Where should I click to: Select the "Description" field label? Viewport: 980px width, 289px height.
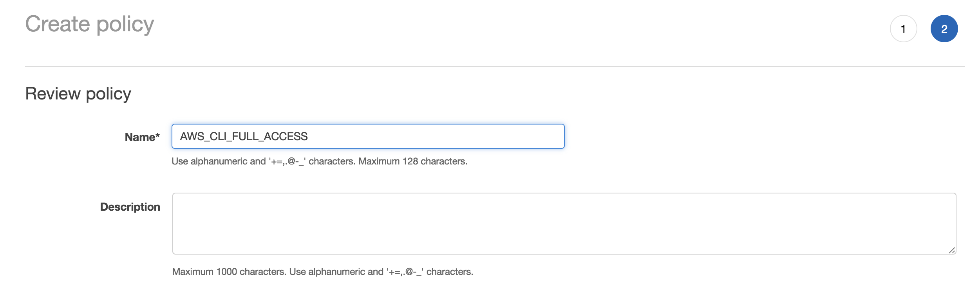(130, 207)
